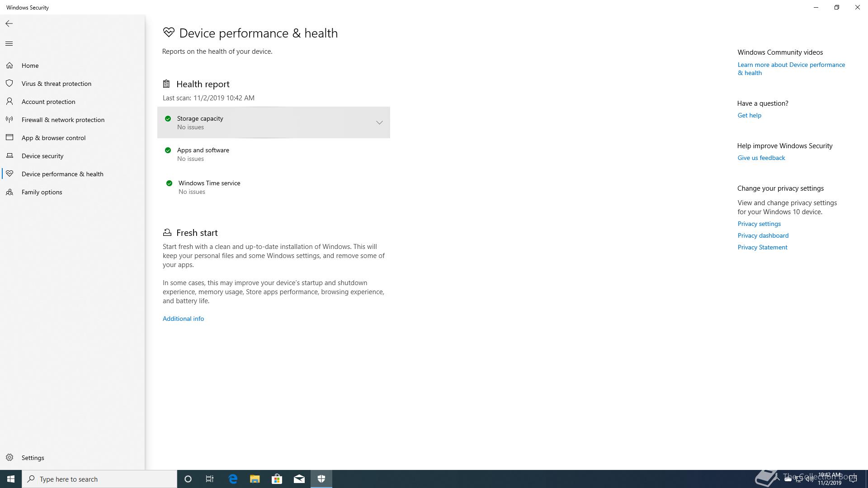This screenshot has width=868, height=488.
Task: Click the Get help link
Action: (x=749, y=115)
